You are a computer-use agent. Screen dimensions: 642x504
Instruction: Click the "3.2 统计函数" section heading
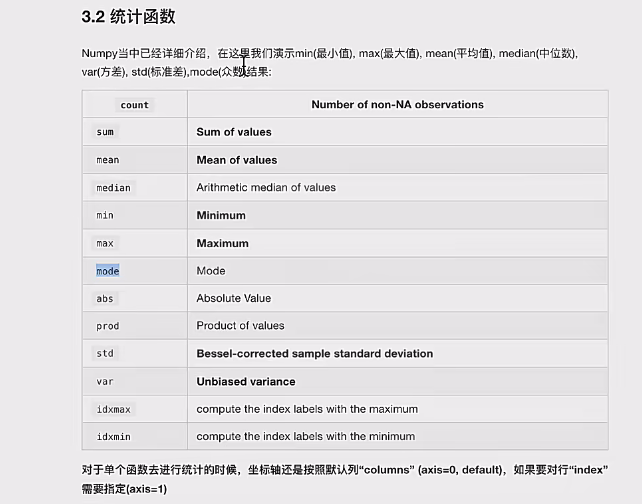[129, 17]
